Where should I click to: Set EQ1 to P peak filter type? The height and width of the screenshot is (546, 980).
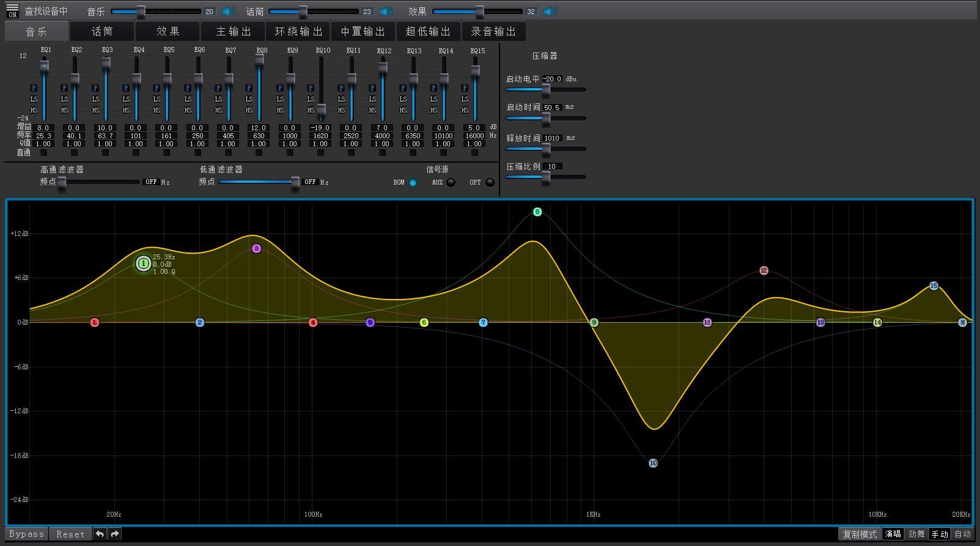34,88
